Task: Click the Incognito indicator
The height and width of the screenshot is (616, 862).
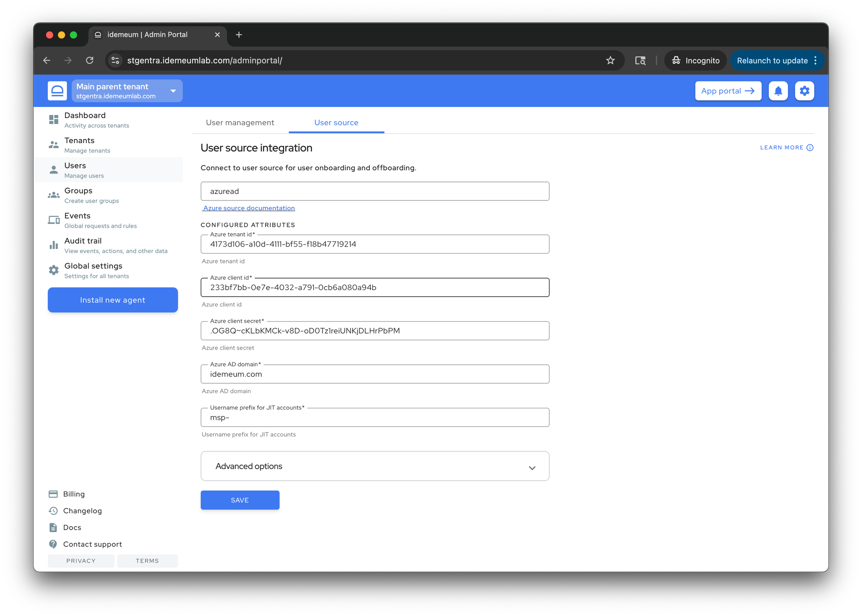Action: click(x=696, y=60)
